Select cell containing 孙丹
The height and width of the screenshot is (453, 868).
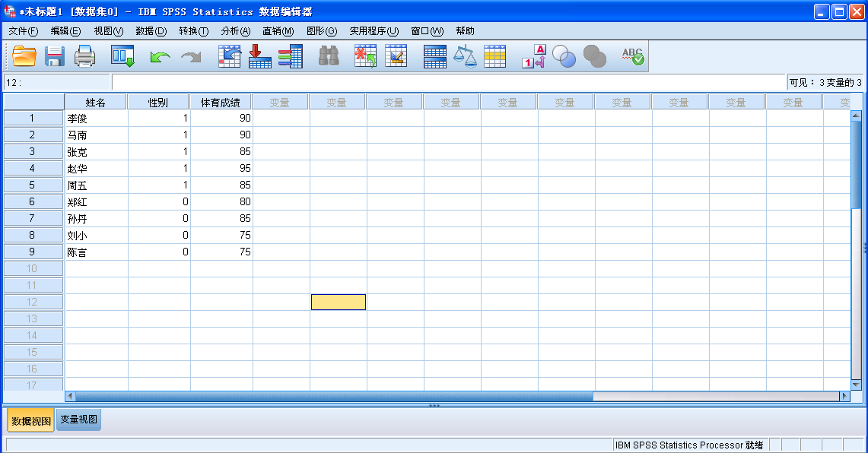click(97, 218)
